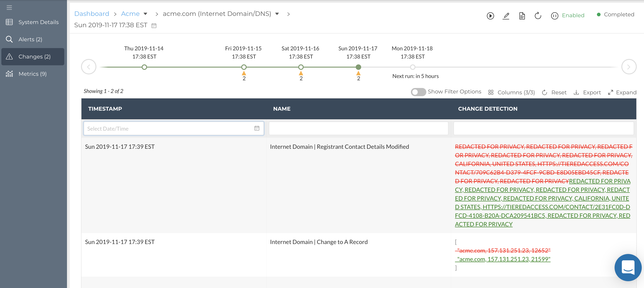Click the Export button
644x288 pixels.
[587, 93]
